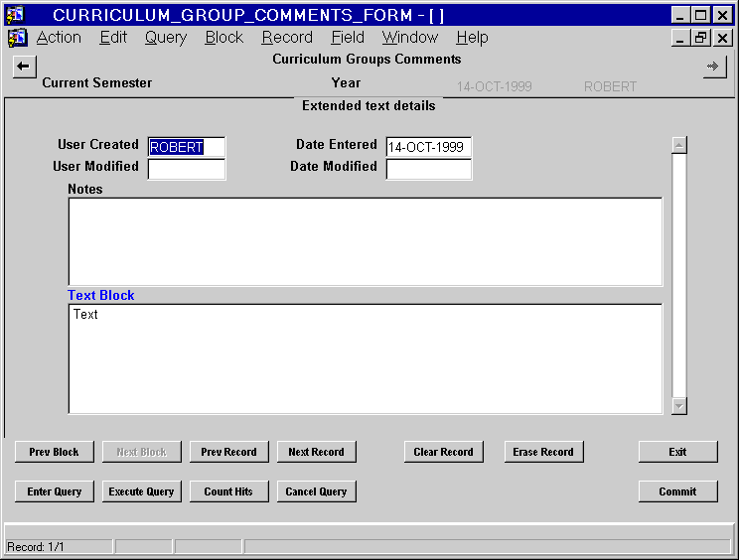Click the back arrow icon button
The image size is (739, 560).
(x=24, y=67)
